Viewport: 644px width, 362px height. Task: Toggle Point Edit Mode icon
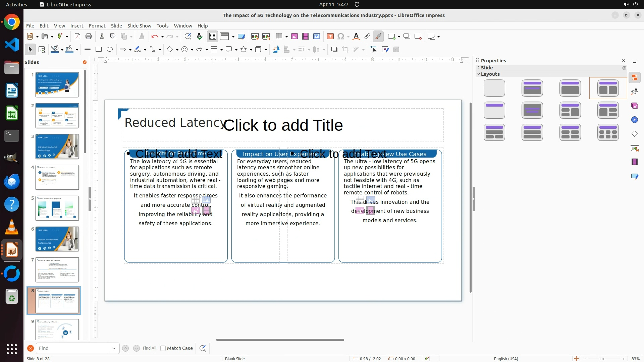pos(374,50)
